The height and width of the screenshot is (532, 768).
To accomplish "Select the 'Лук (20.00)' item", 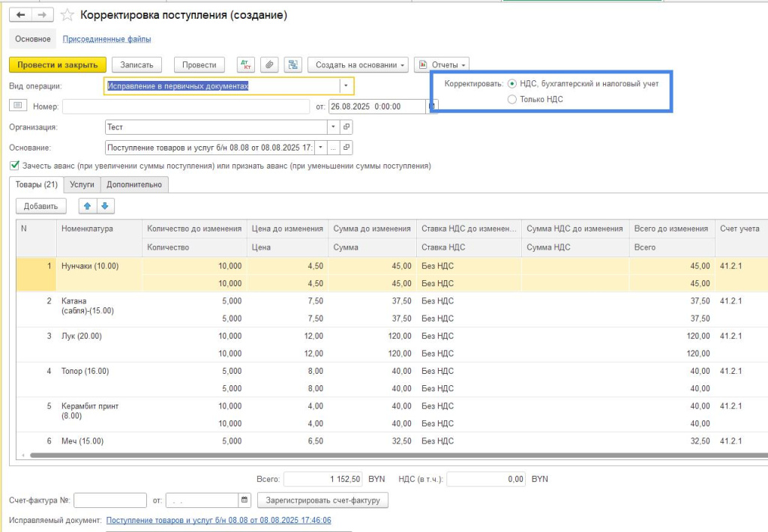I will (x=81, y=336).
